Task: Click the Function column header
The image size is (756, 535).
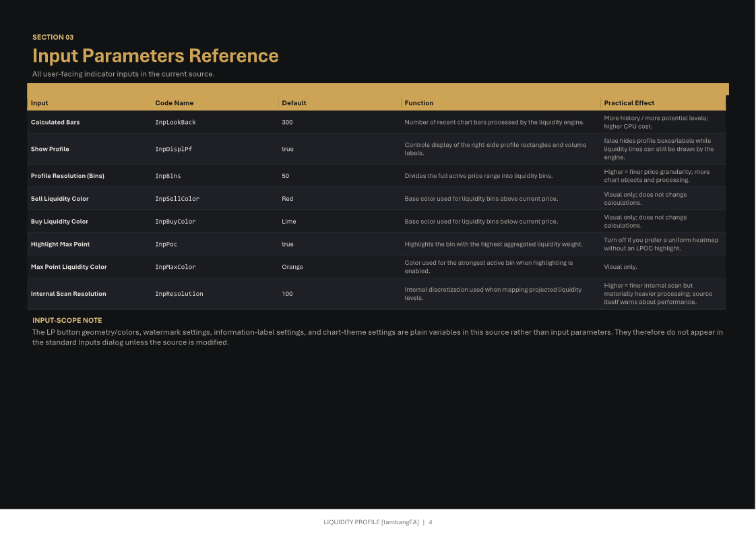Action: pos(419,103)
